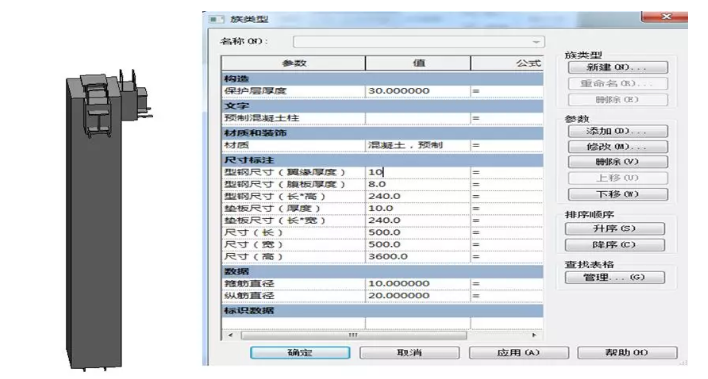Image resolution: width=708 pixels, height=379 pixels.
Task: Click the 帮助(H) button
Action: 628,353
